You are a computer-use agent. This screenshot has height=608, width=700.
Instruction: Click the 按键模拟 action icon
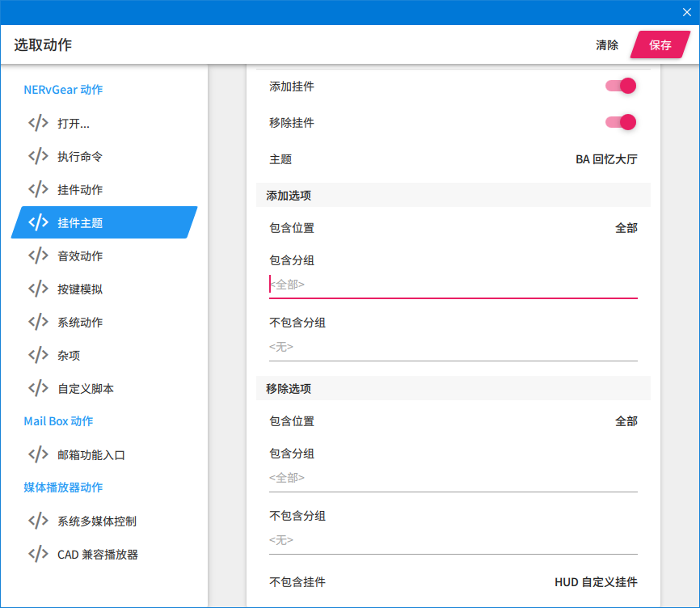click(38, 289)
